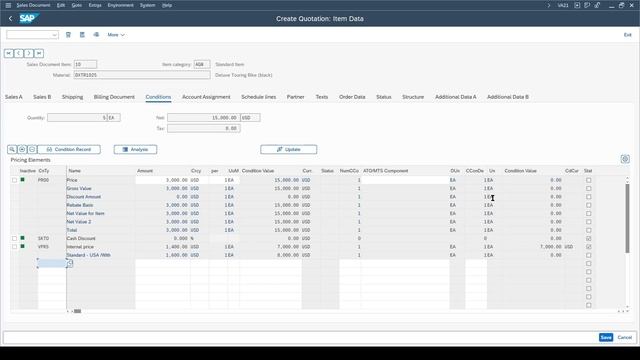Toggle Stat checkbox on the Total row
This screenshot has height=360, width=640.
589,230
